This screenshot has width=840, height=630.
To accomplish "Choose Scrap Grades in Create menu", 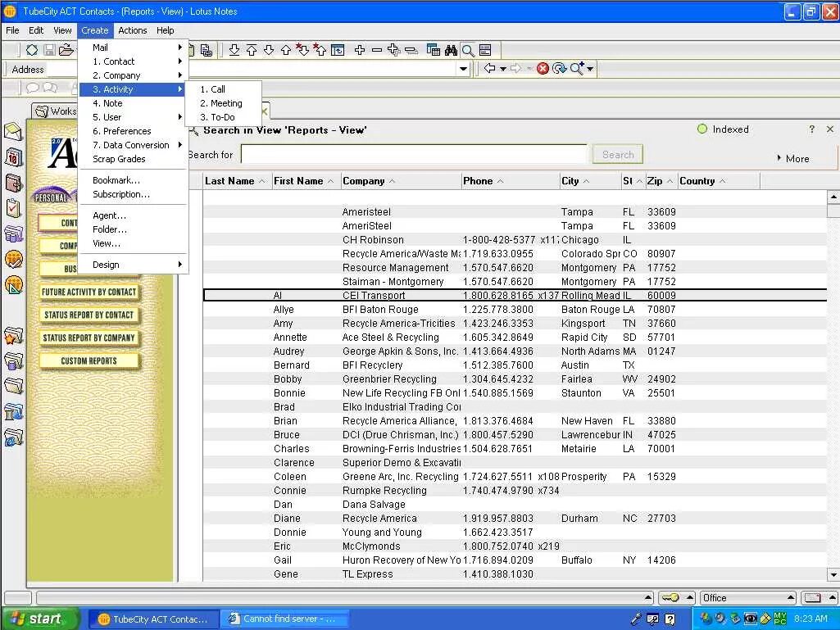I will [133, 159].
